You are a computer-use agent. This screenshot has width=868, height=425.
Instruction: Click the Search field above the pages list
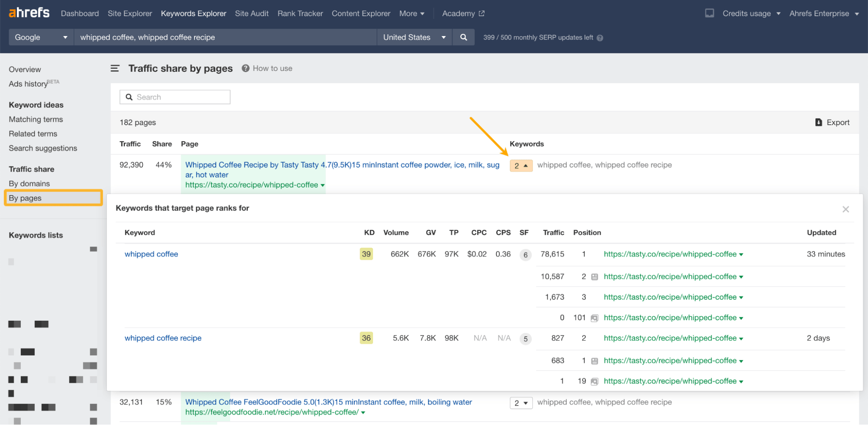tap(175, 96)
